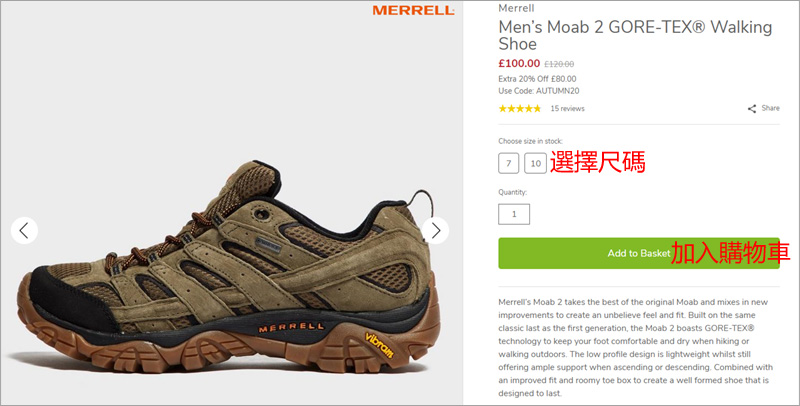The image size is (800, 406).
Task: Click the green Add to Basket button
Action: coord(639,253)
